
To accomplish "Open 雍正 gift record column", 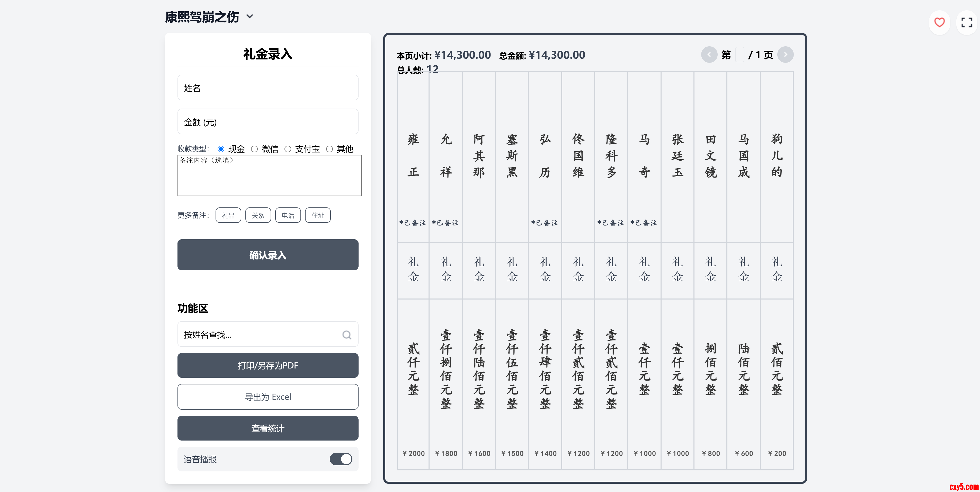I will coord(413,156).
